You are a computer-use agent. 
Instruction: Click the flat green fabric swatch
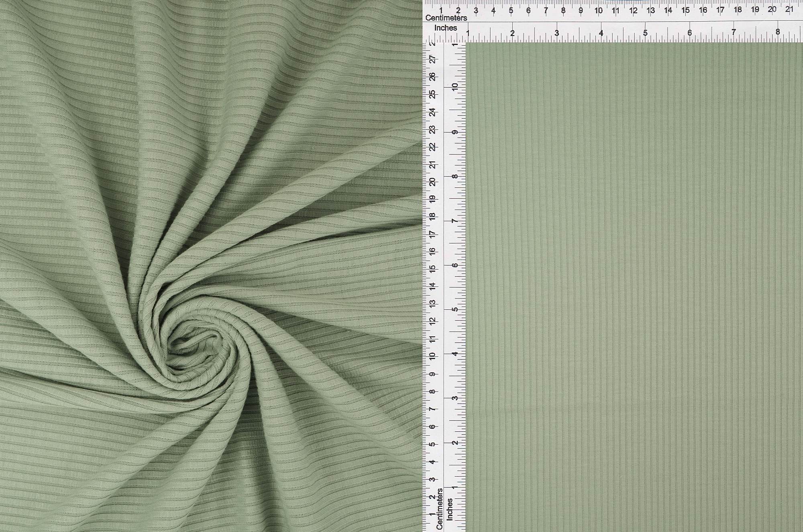[634, 287]
